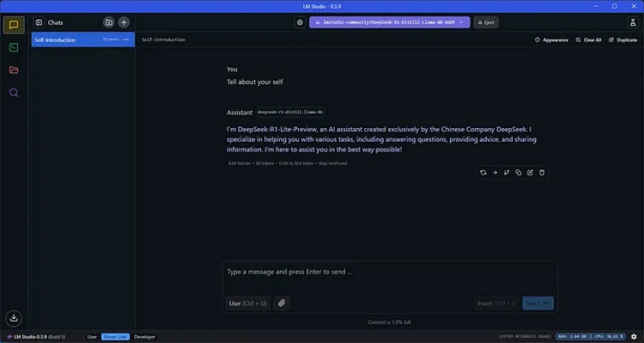Open the My Models folder icon
644x343 pixels.
(14, 70)
